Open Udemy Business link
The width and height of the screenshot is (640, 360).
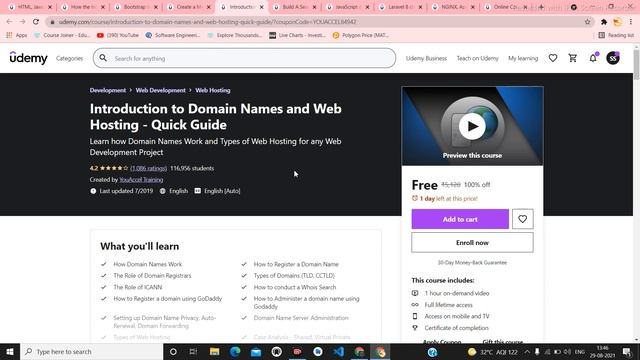(426, 58)
